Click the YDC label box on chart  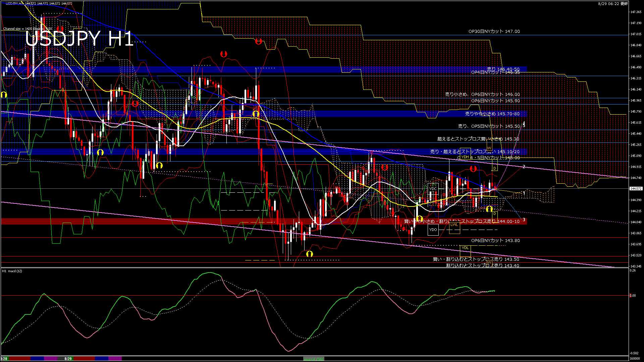point(433,189)
